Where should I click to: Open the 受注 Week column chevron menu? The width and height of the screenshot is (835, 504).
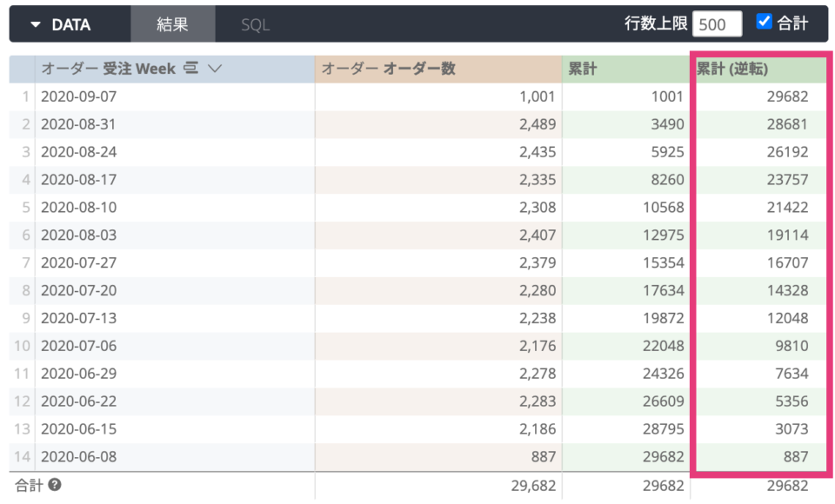pyautogui.click(x=215, y=68)
